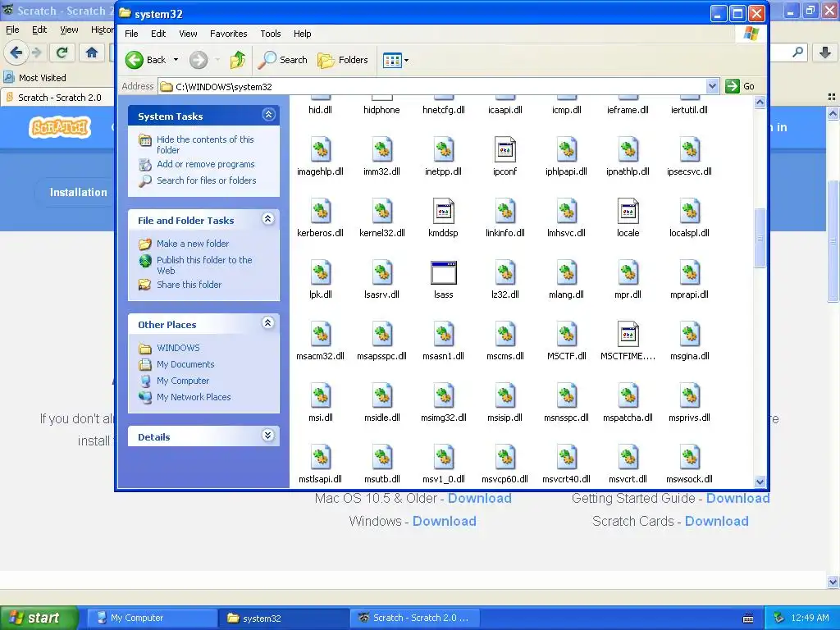Viewport: 840px width, 630px height.
Task: Select the lz32.dll file icon
Action: (x=504, y=272)
